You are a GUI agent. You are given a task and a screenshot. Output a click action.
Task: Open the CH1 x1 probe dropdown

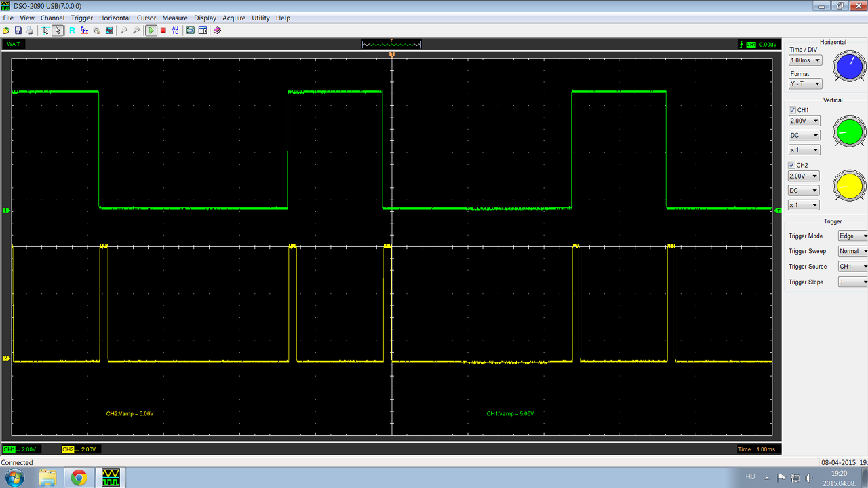click(x=804, y=150)
